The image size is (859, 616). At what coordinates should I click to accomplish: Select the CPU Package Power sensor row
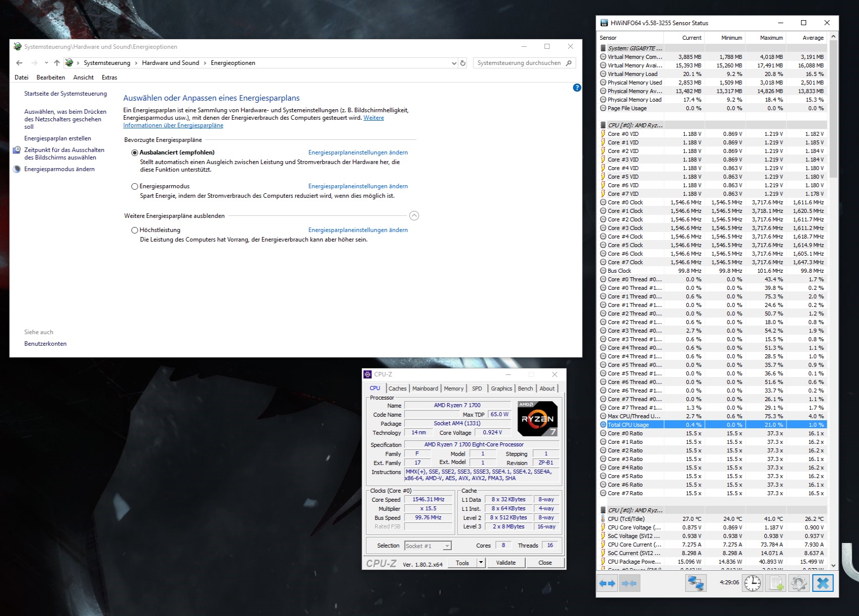713,562
